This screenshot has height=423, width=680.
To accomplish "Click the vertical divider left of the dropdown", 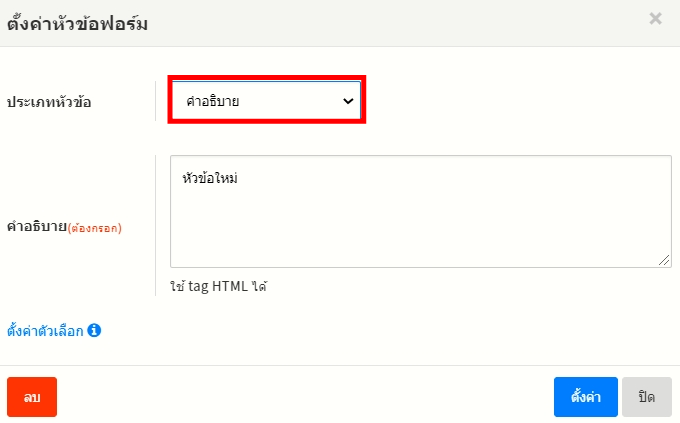I will [x=156, y=101].
